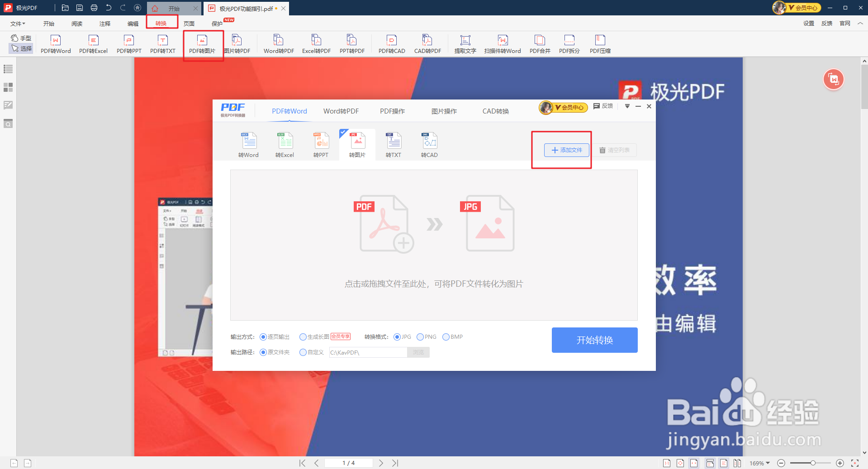Click the PDF合并 tool

click(540, 44)
